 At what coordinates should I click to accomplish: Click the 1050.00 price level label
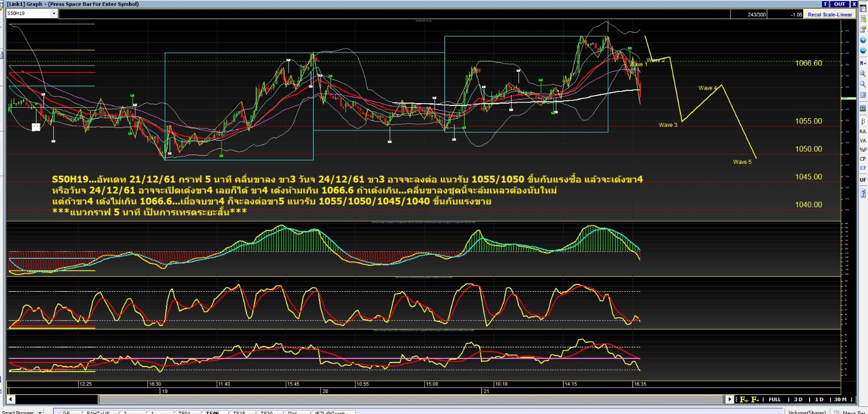[809, 149]
